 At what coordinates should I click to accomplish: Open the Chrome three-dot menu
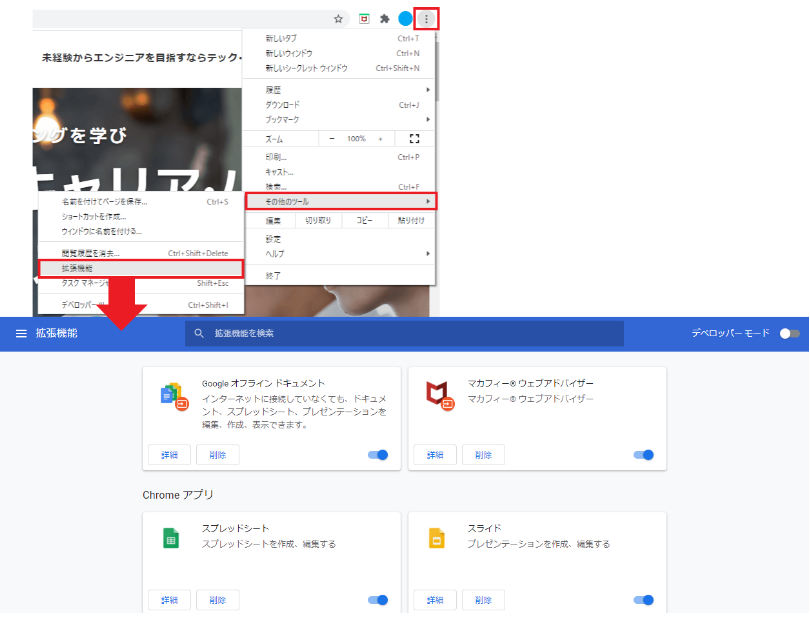click(426, 19)
